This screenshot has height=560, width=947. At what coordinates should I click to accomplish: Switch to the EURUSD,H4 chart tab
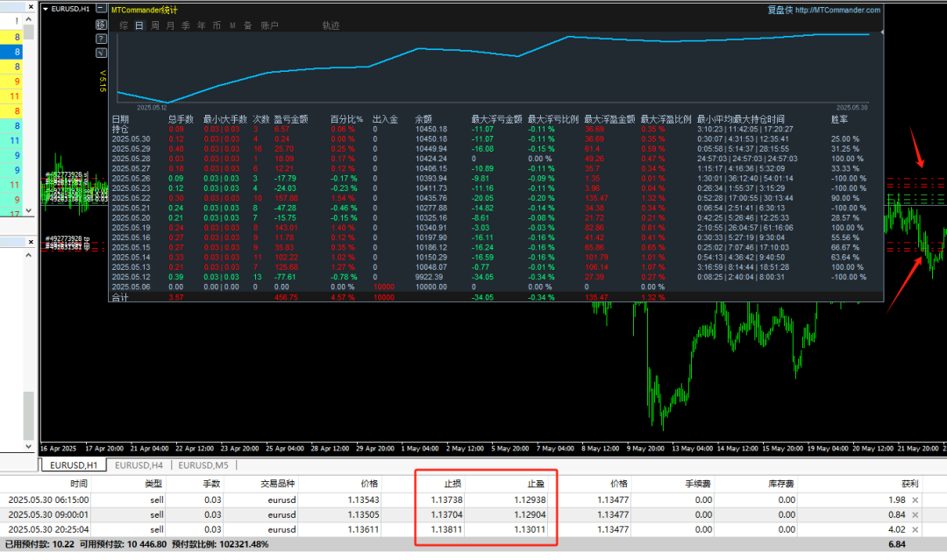tap(139, 465)
